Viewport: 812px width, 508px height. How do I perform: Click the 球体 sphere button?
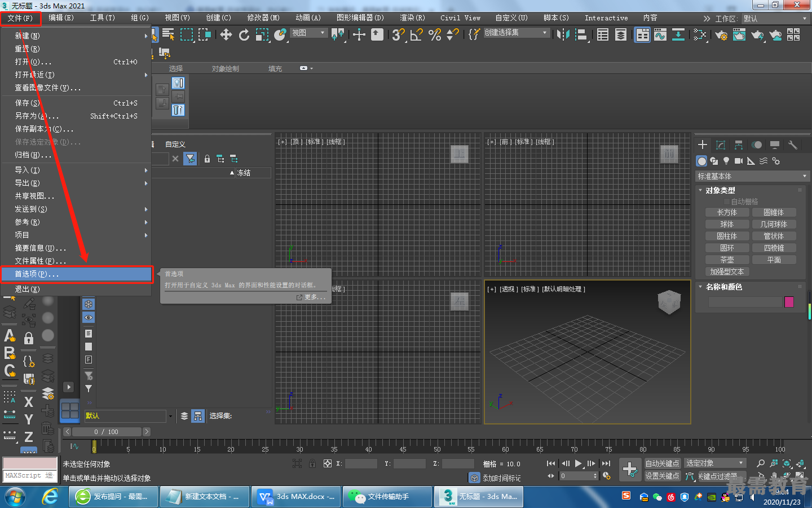pyautogui.click(x=727, y=224)
